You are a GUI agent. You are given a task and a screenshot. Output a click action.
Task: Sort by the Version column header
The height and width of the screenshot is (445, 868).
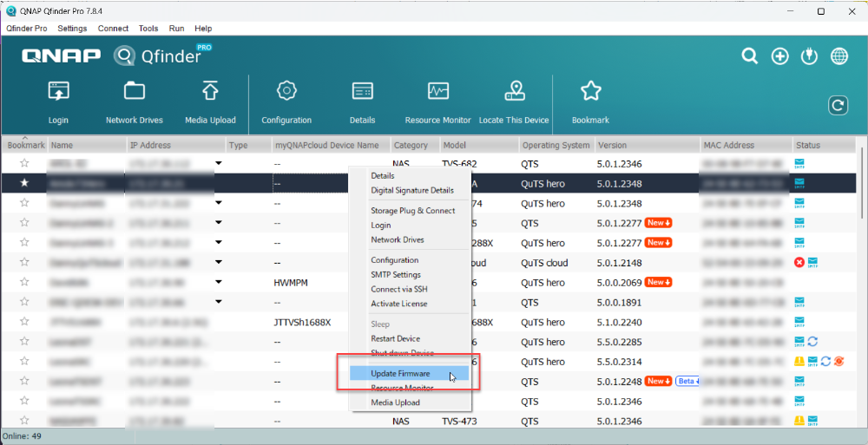(613, 145)
